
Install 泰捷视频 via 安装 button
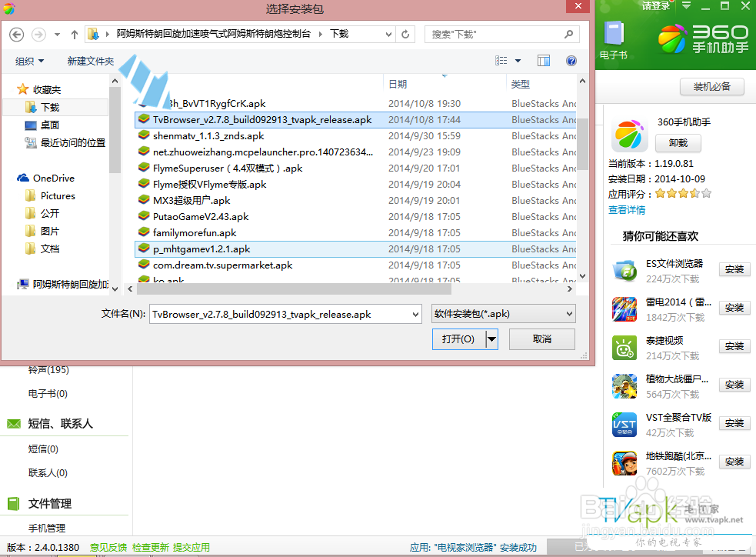tap(734, 346)
